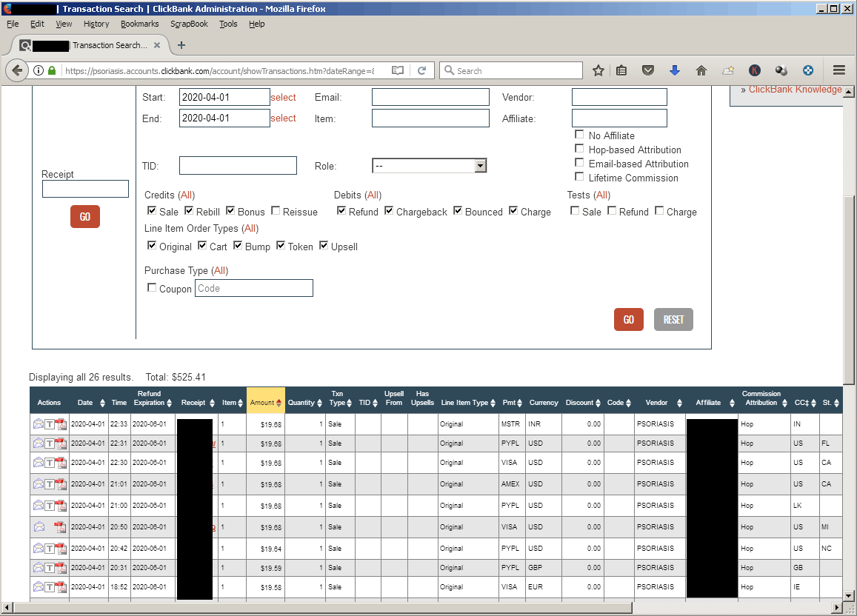Uncheck the Chargeback debit checkbox
The width and height of the screenshot is (857, 616).
[389, 211]
